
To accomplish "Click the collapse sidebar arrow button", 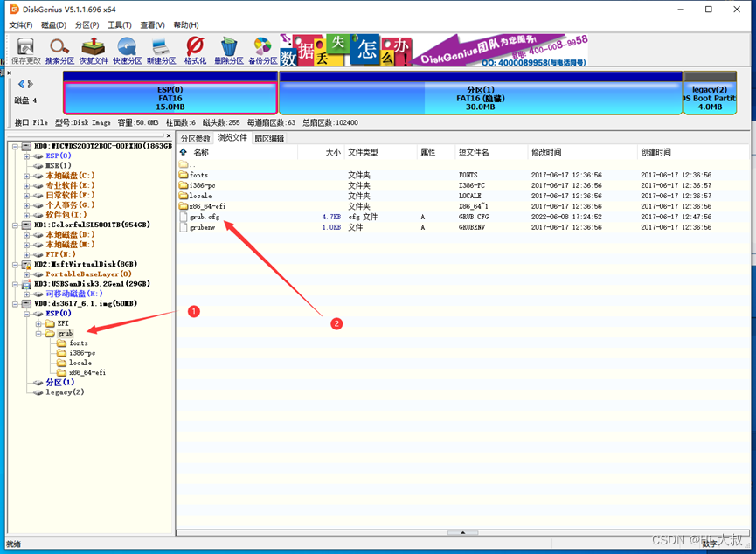I will point(21,85).
